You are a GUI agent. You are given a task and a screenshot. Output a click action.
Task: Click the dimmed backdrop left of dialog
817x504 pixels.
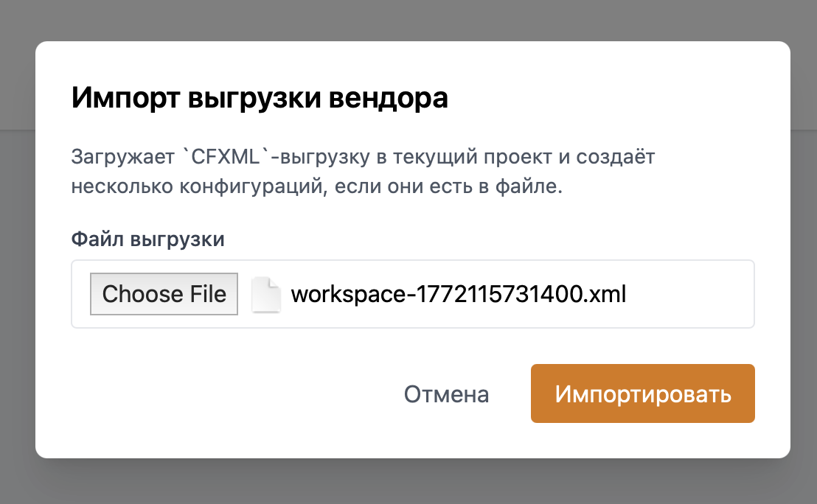tap(17, 251)
